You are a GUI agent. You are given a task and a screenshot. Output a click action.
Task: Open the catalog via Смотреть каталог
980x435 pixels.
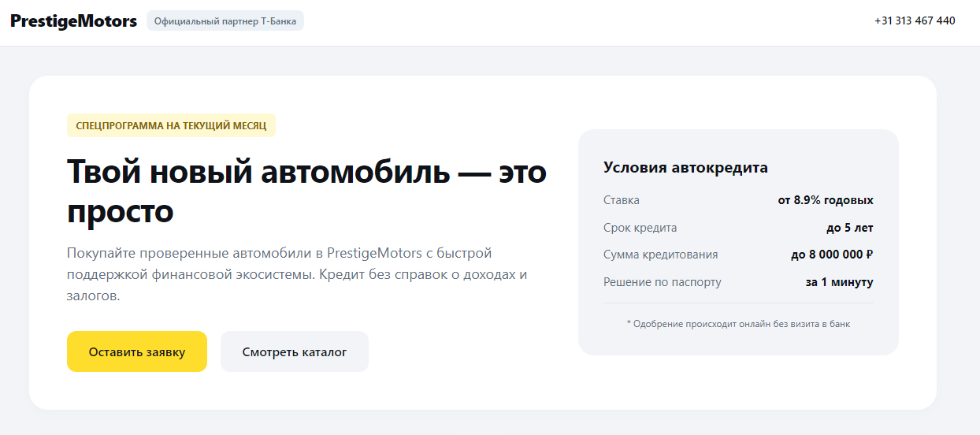(295, 351)
